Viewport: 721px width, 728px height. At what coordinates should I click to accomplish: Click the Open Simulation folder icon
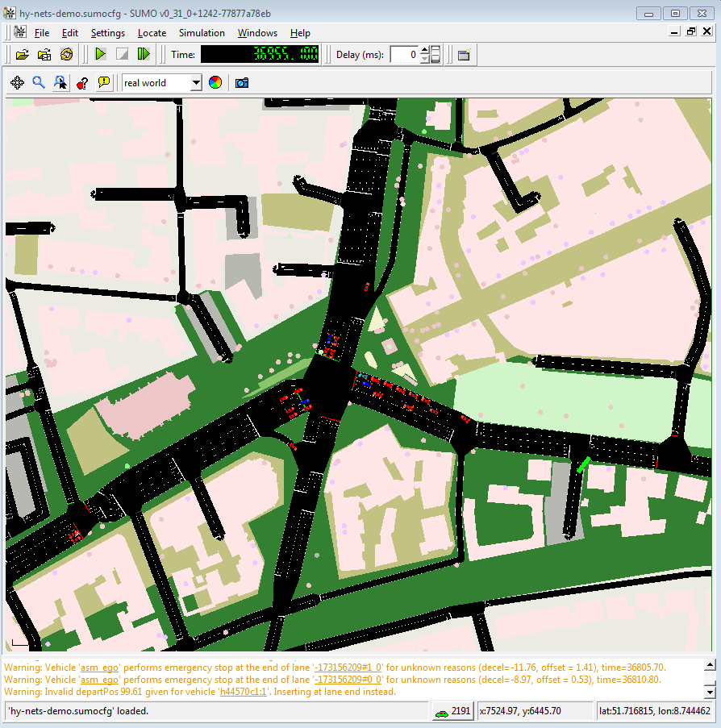click(22, 54)
